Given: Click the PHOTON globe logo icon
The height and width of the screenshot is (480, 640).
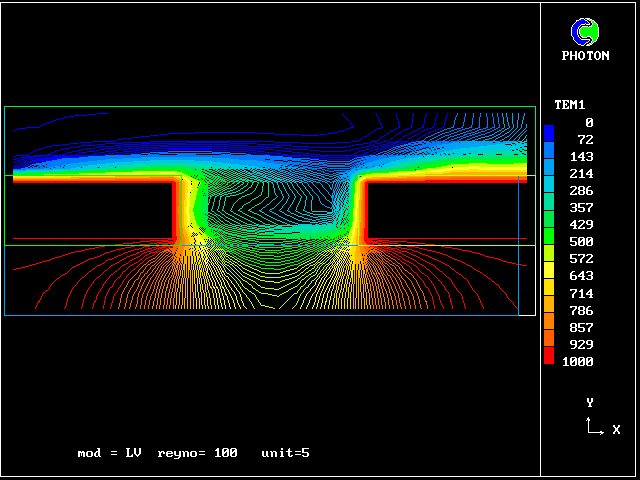Looking at the screenshot, I should [x=585, y=32].
